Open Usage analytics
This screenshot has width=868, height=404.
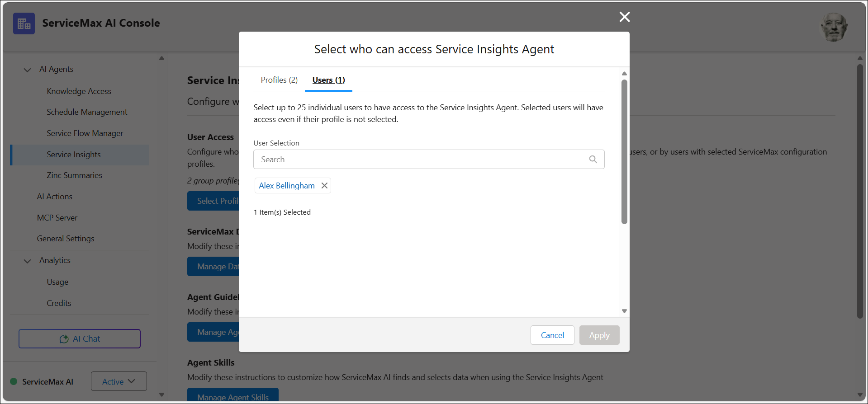tap(57, 282)
